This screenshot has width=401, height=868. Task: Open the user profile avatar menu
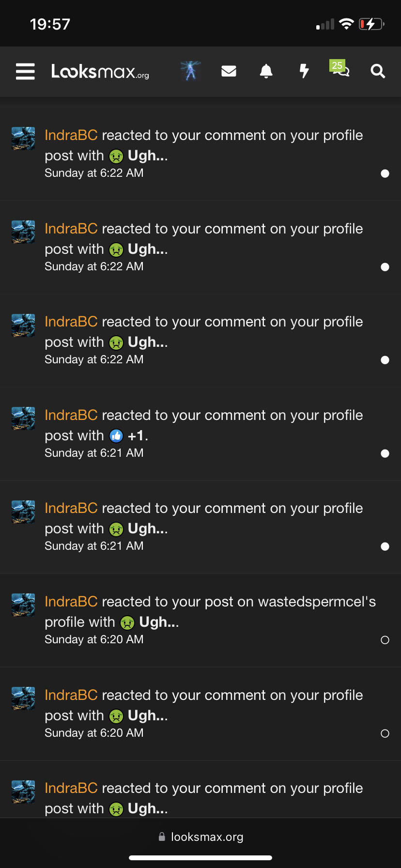pyautogui.click(x=191, y=71)
